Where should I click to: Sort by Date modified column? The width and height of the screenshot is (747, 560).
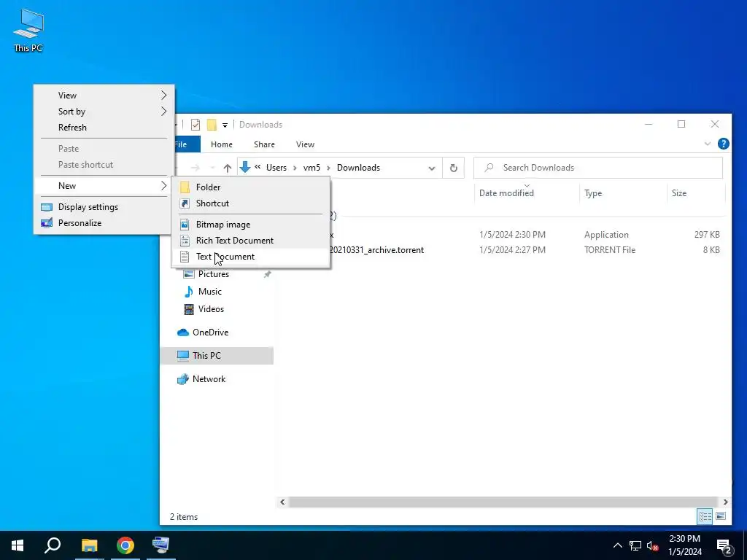(x=527, y=192)
